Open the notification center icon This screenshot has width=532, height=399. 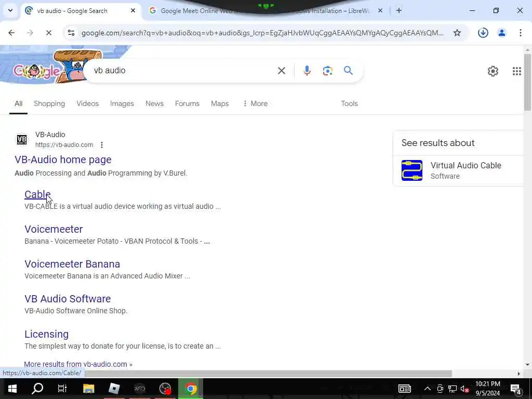515,389
